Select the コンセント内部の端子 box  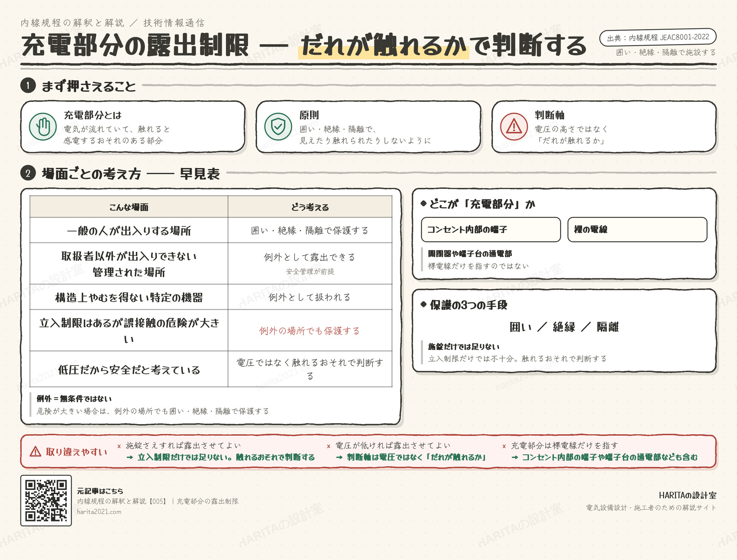pyautogui.click(x=491, y=230)
